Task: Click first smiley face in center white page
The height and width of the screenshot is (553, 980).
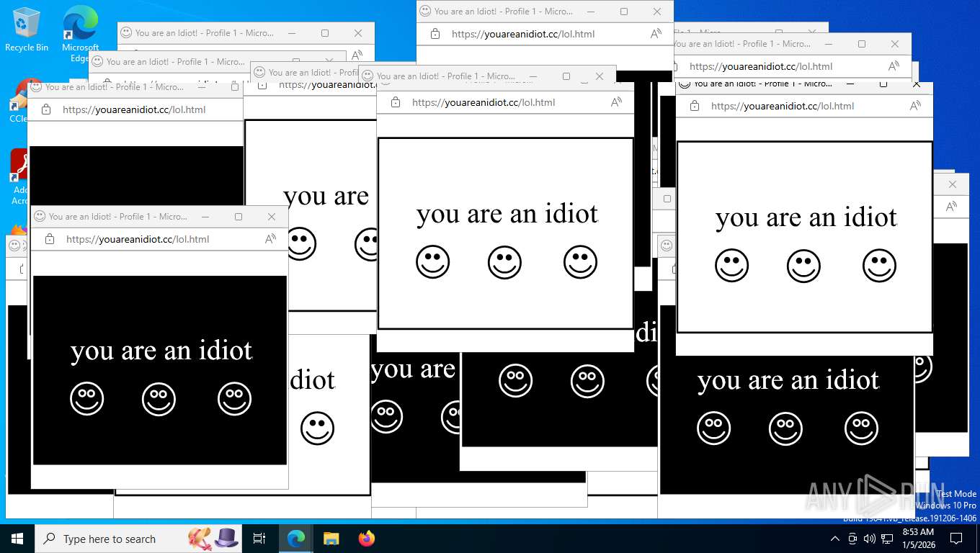Action: [x=433, y=262]
